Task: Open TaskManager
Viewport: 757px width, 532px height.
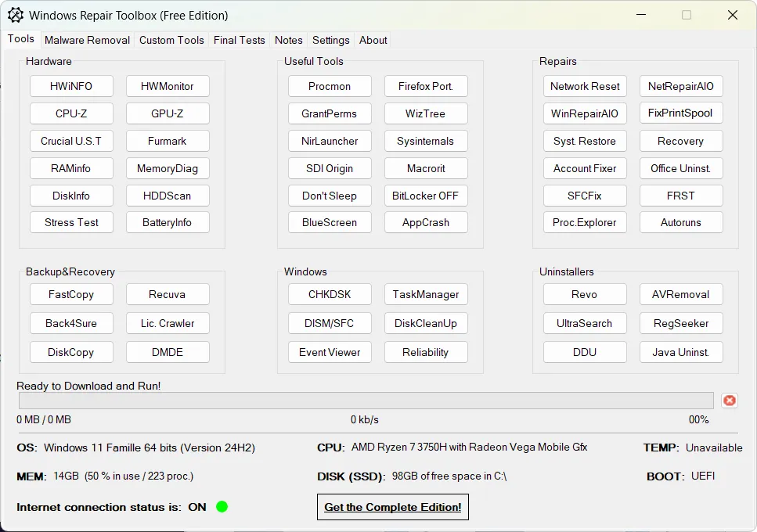Action: click(426, 294)
